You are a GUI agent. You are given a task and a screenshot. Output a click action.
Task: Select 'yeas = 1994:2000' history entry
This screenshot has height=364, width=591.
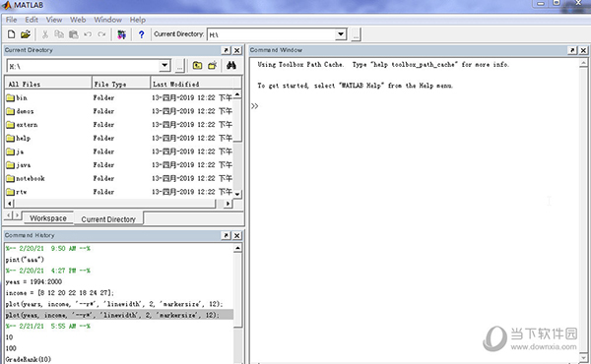33,282
